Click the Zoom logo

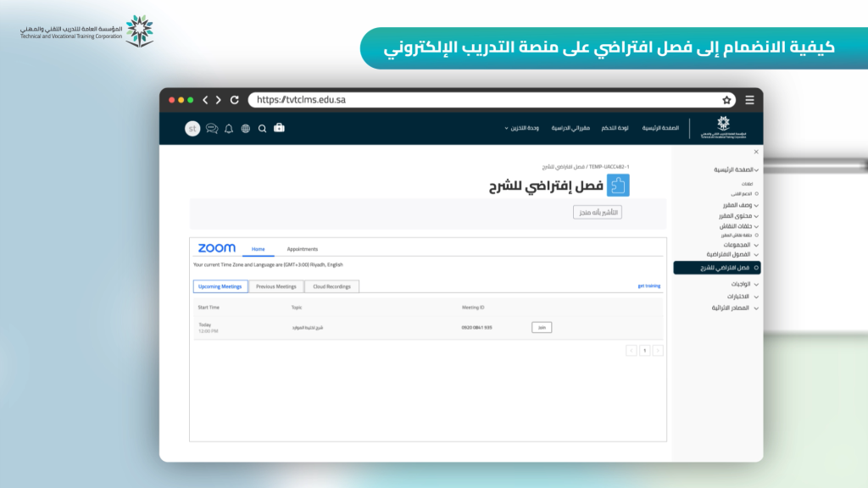[216, 248]
